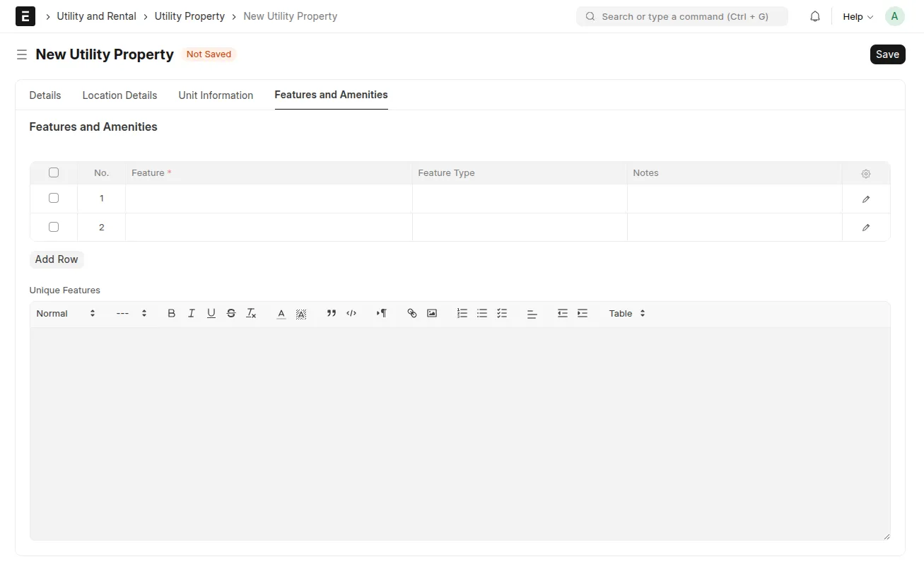Apply strikethrough formatting
The height and width of the screenshot is (576, 924).
tap(230, 313)
